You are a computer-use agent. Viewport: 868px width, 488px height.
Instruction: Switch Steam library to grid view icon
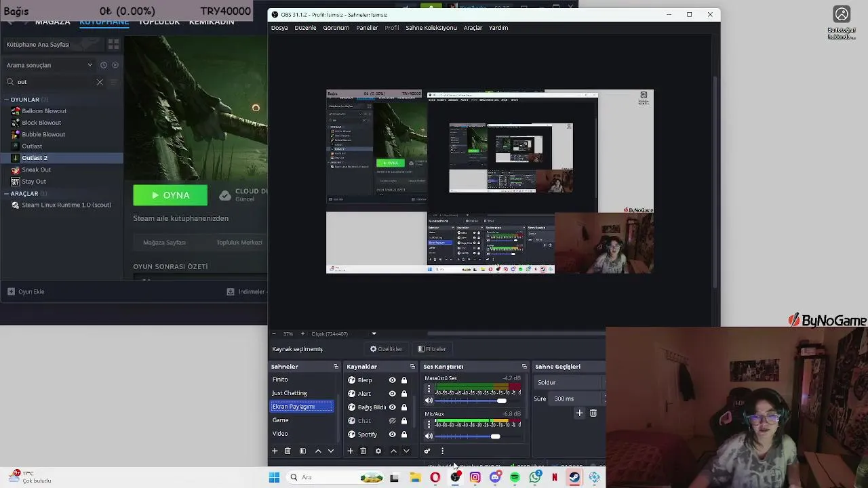click(x=113, y=44)
